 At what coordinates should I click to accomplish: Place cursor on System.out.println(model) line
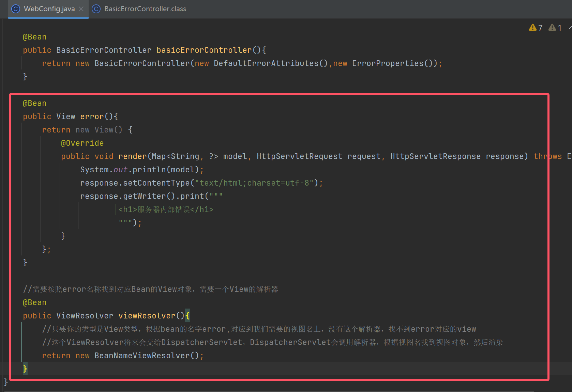tap(142, 170)
